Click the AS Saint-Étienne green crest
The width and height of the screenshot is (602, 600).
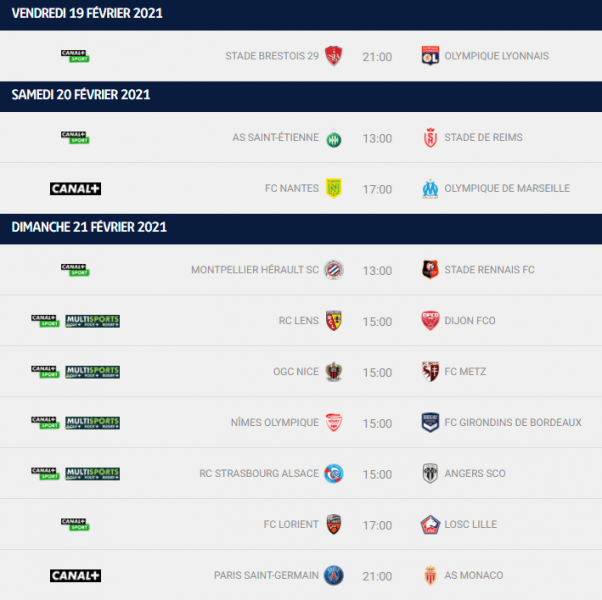[x=334, y=138]
